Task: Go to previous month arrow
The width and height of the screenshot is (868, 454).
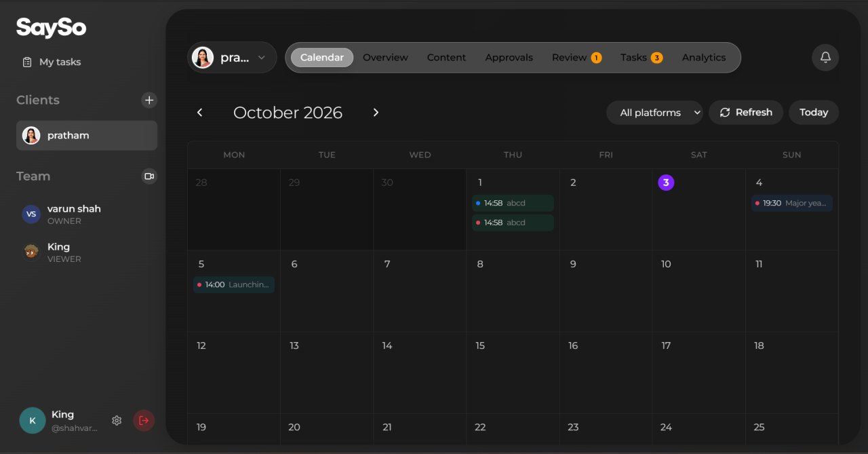Action: (199, 113)
